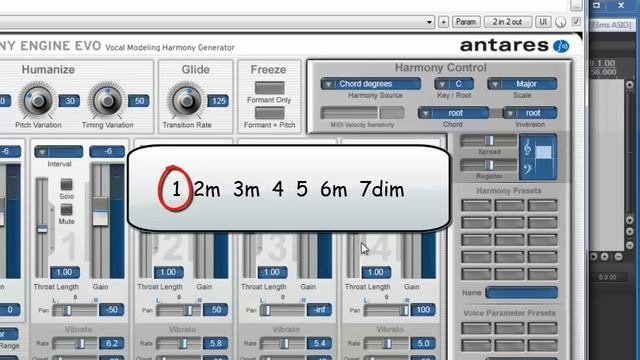Toggle the Freeze Formant Only button
This screenshot has height=360, width=640.
tap(269, 87)
